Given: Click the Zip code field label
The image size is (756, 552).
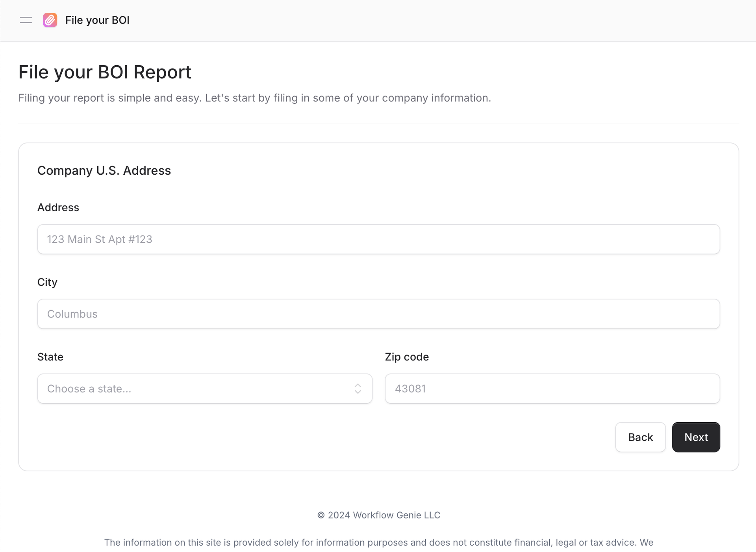Looking at the screenshot, I should click(407, 357).
